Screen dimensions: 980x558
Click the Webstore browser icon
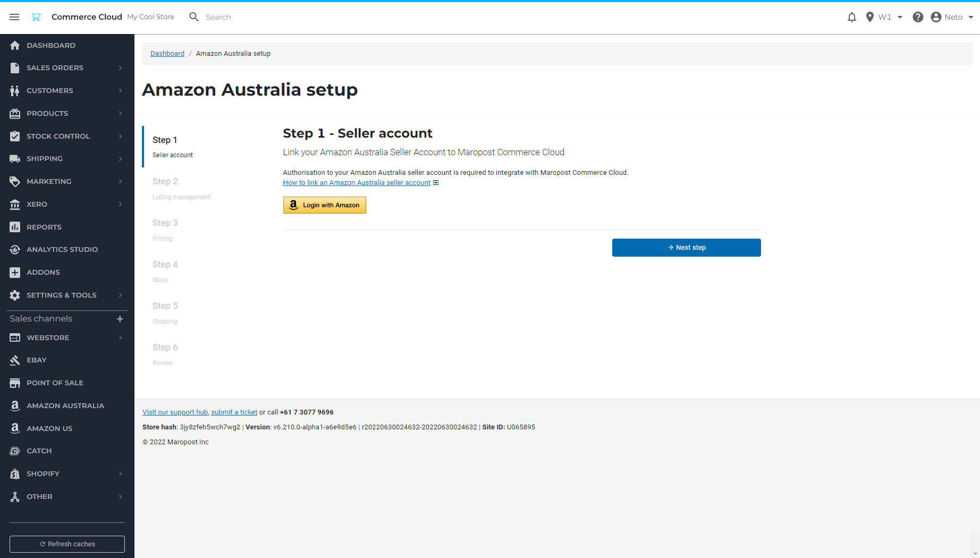coord(15,337)
